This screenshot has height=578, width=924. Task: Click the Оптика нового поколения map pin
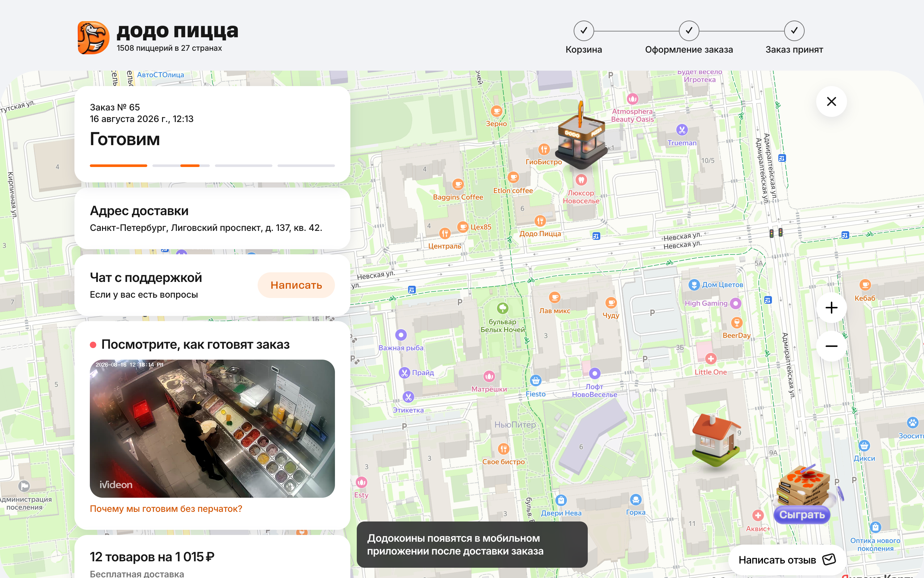(x=875, y=527)
